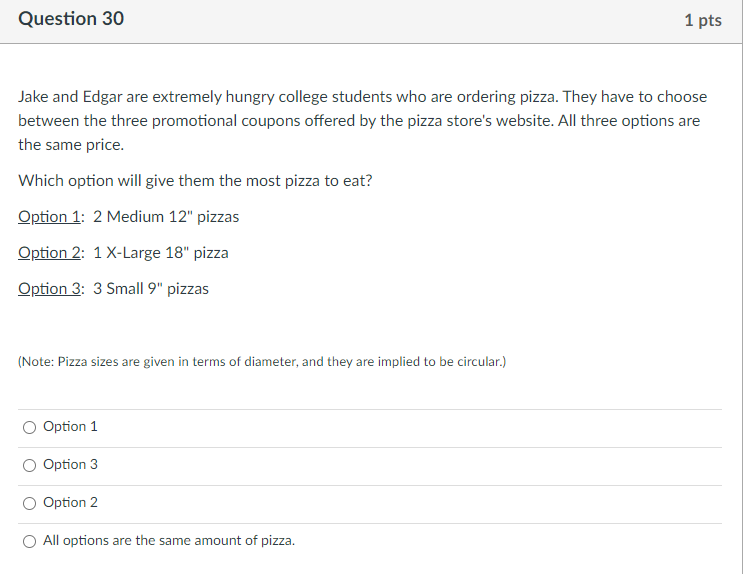This screenshot has width=750, height=574.
Task: Click the "Option 3" answer choice label text
Action: [71, 465]
